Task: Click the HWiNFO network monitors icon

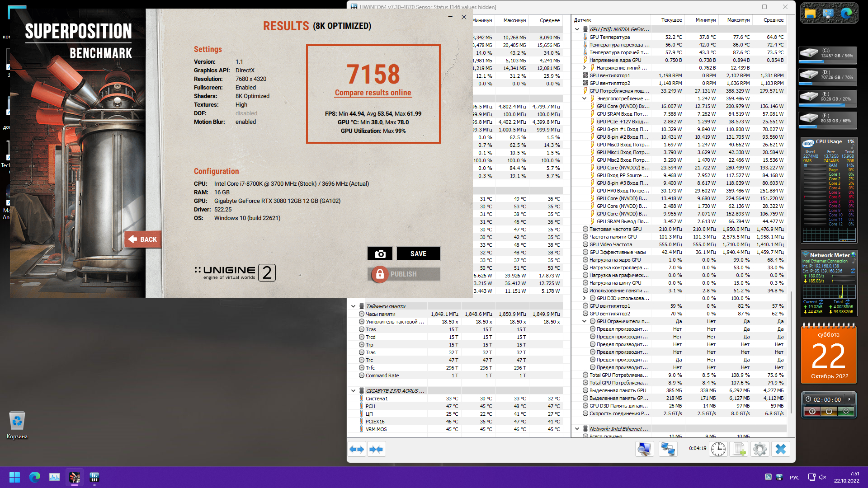Action: click(x=668, y=449)
